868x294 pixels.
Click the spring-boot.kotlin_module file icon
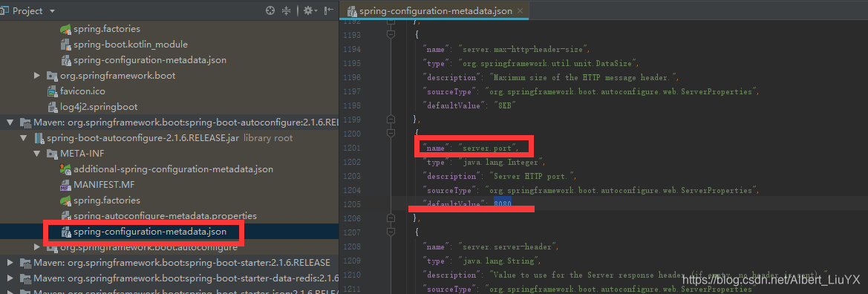coord(65,45)
